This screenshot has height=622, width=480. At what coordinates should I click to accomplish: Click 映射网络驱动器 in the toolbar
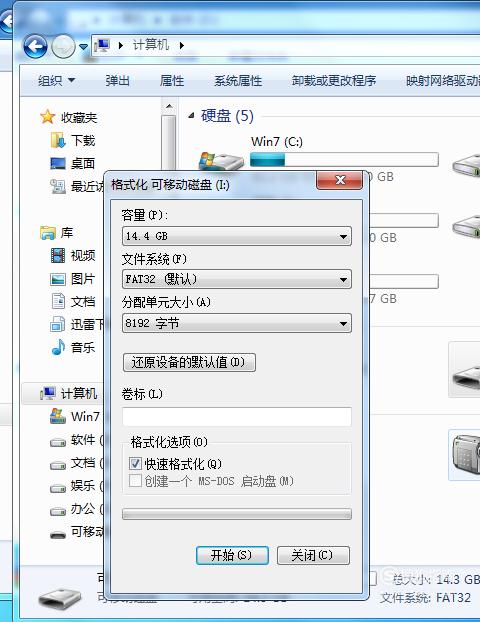443,81
